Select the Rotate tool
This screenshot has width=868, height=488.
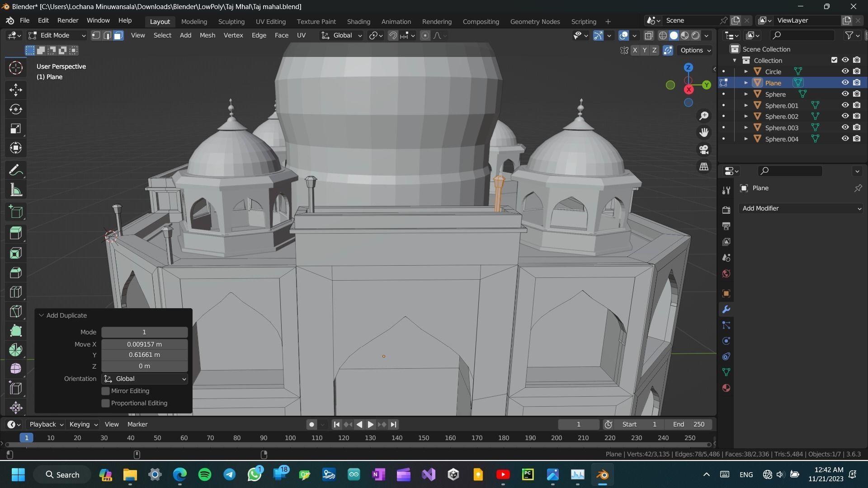pos(16,109)
